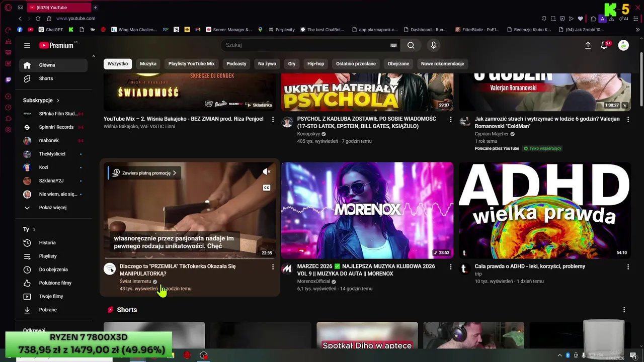Open Polubione filmy in sidebar
Image resolution: width=644 pixels, height=362 pixels.
click(x=53, y=283)
